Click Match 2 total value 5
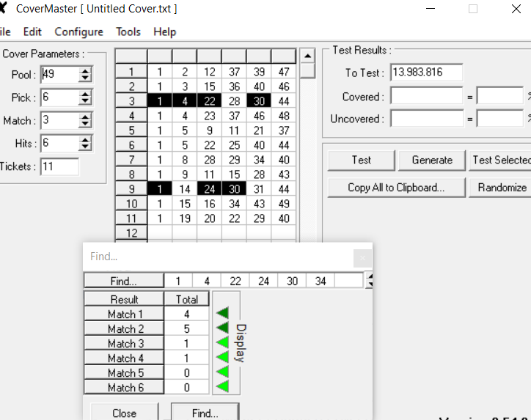 pos(186,328)
